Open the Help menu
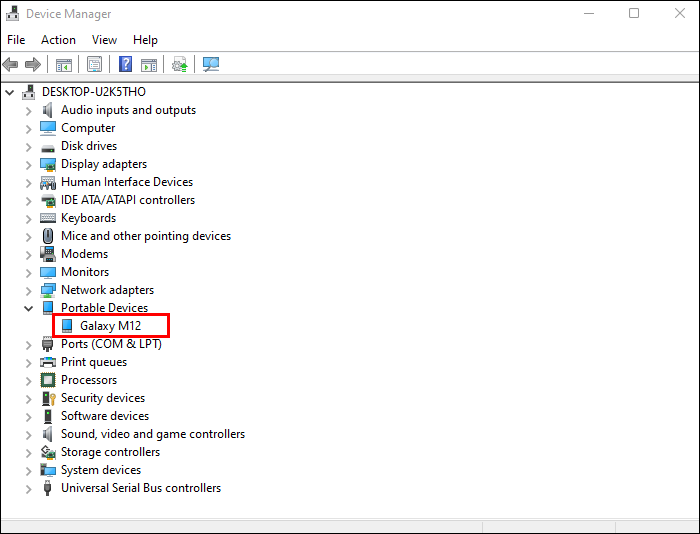Viewport: 700px width, 534px height. (x=145, y=40)
